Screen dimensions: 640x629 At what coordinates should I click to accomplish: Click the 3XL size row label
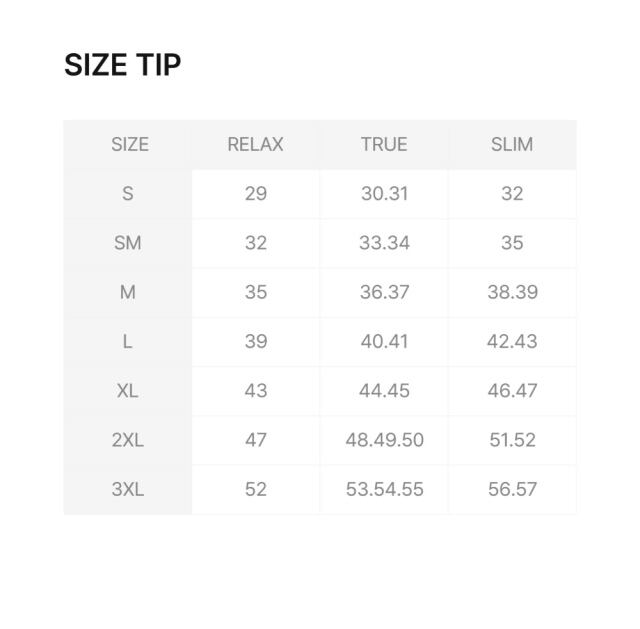point(128,489)
